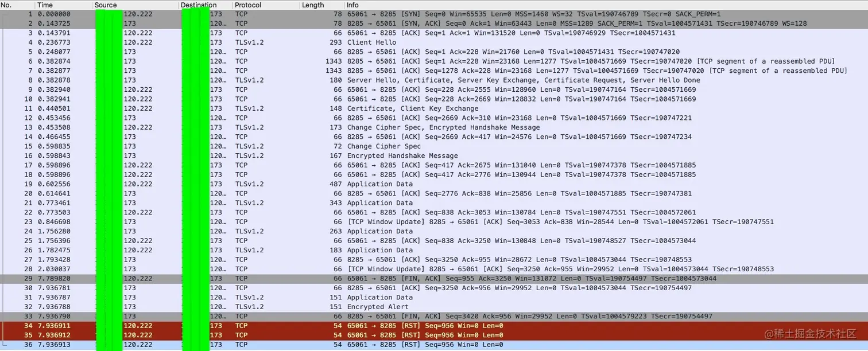The image size is (868, 351).
Task: Select packet 2 with the [SYN, ACK] info
Action: (434, 24)
